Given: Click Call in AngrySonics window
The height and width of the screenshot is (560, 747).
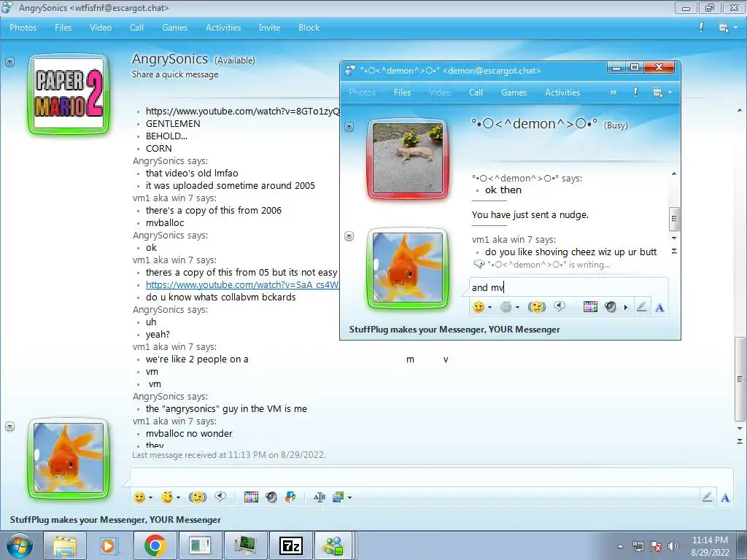Looking at the screenshot, I should click(136, 28).
